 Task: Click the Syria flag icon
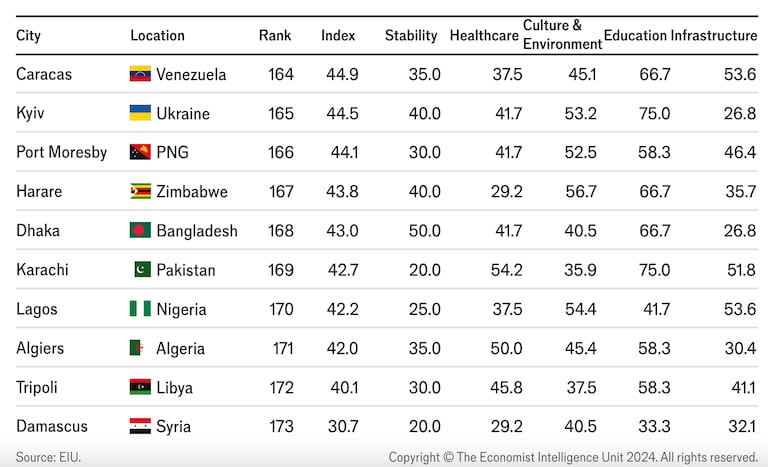[x=140, y=426]
